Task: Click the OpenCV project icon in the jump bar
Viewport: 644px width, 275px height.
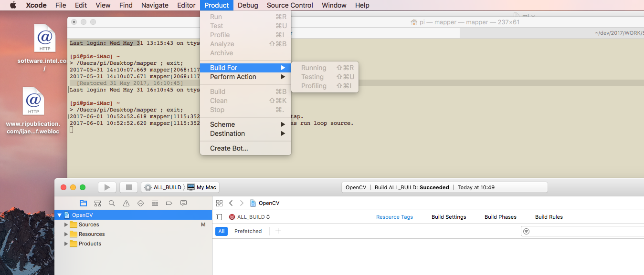Action: point(253,203)
